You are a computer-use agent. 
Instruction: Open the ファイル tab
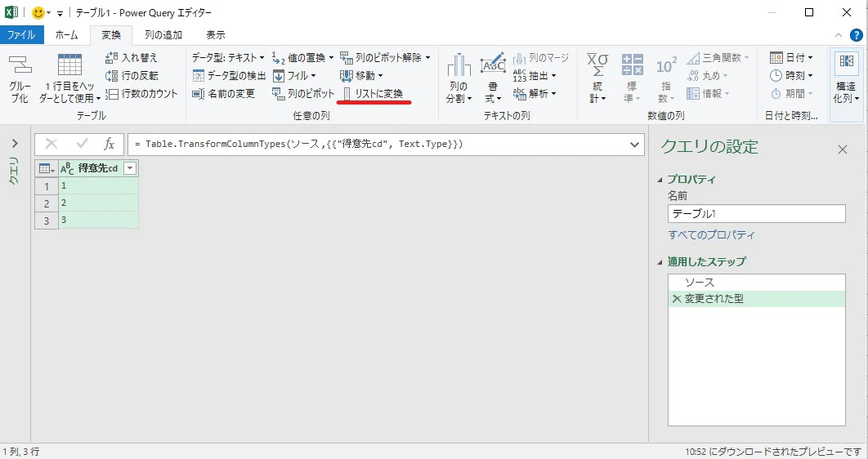(x=21, y=35)
